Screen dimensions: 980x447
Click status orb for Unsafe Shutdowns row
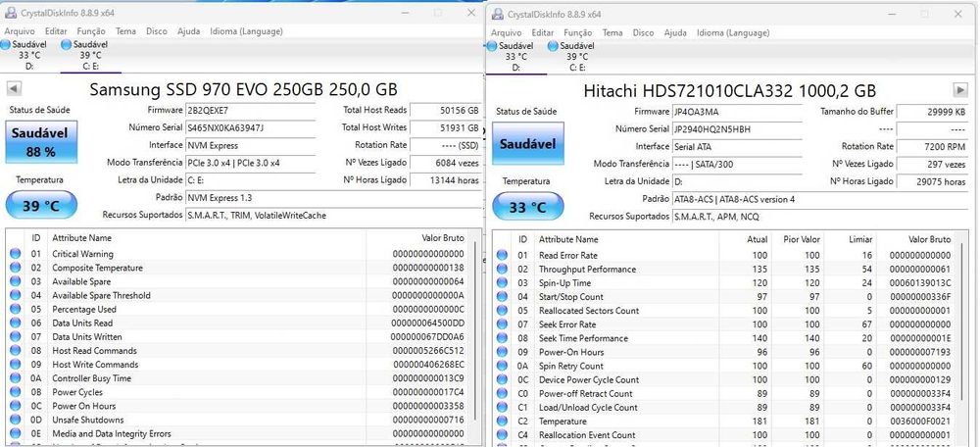click(x=15, y=420)
